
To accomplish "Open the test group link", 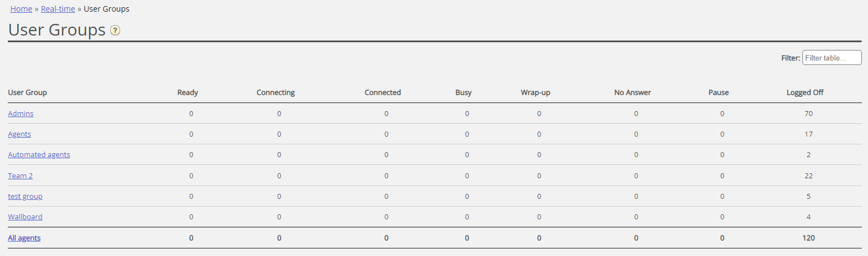I will (x=25, y=196).
